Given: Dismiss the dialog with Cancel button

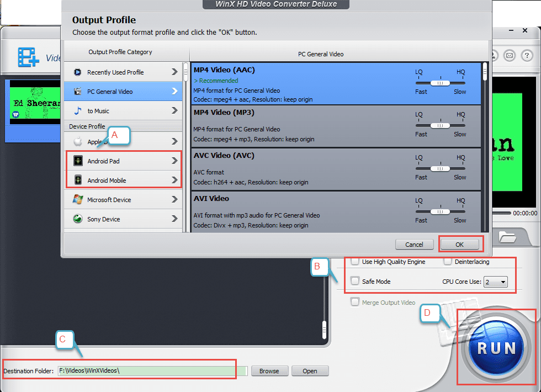Looking at the screenshot, I should (x=414, y=244).
